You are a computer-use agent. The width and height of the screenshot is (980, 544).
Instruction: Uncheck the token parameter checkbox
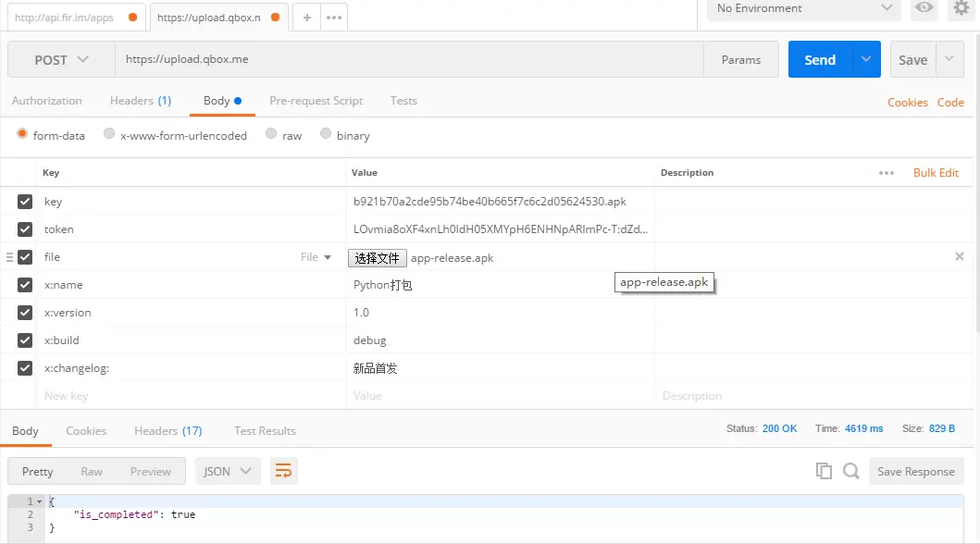pos(25,229)
